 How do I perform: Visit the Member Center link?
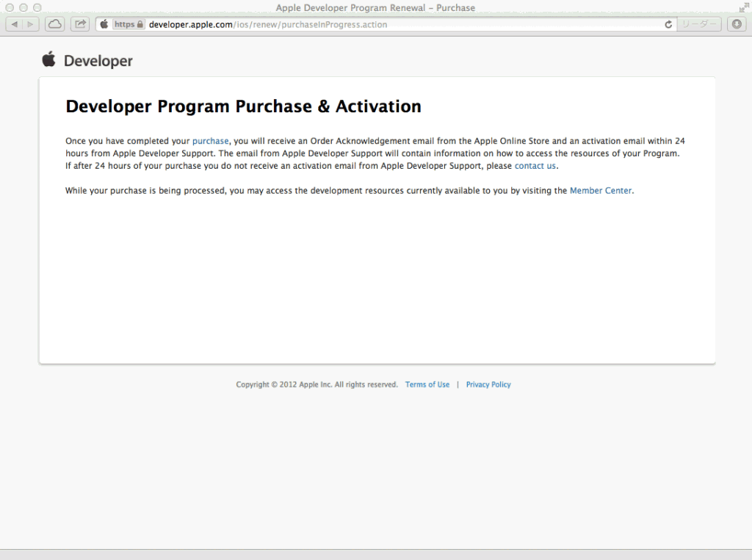coord(600,191)
